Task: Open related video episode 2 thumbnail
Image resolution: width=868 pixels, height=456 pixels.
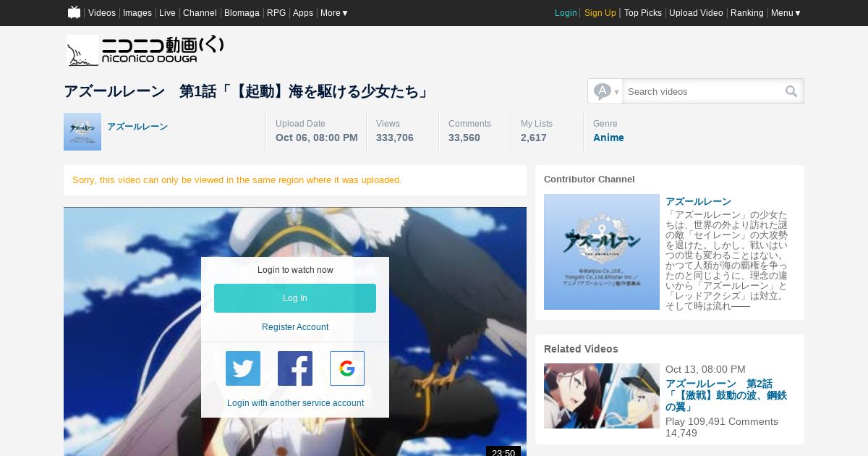Action: click(602, 396)
